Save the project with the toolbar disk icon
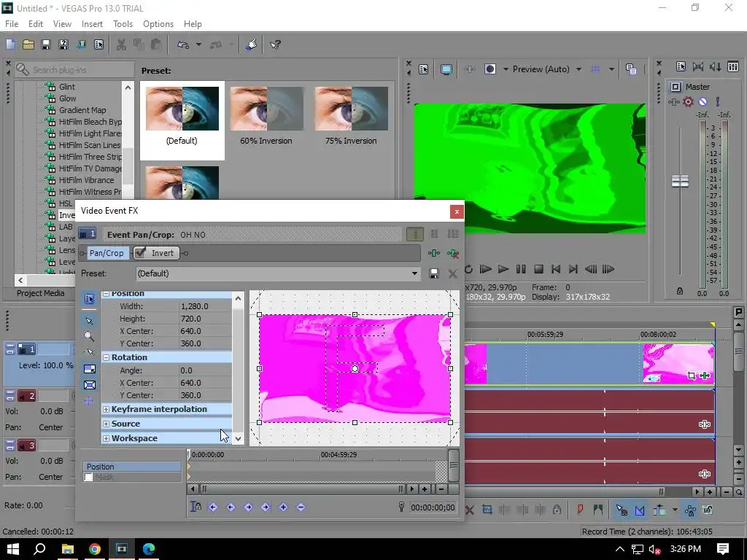The height and width of the screenshot is (560, 747). [x=46, y=44]
